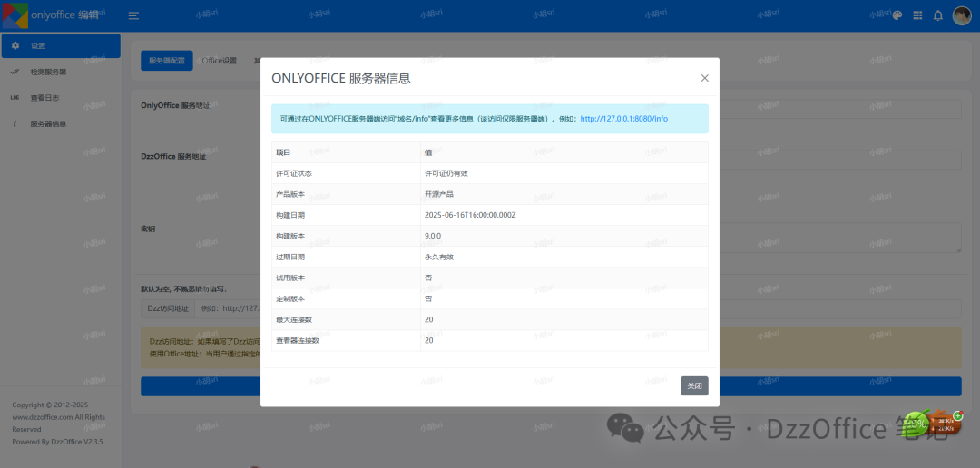Open the http://127.0.0.1:8080/info link
The image size is (980, 468).
[x=623, y=118]
